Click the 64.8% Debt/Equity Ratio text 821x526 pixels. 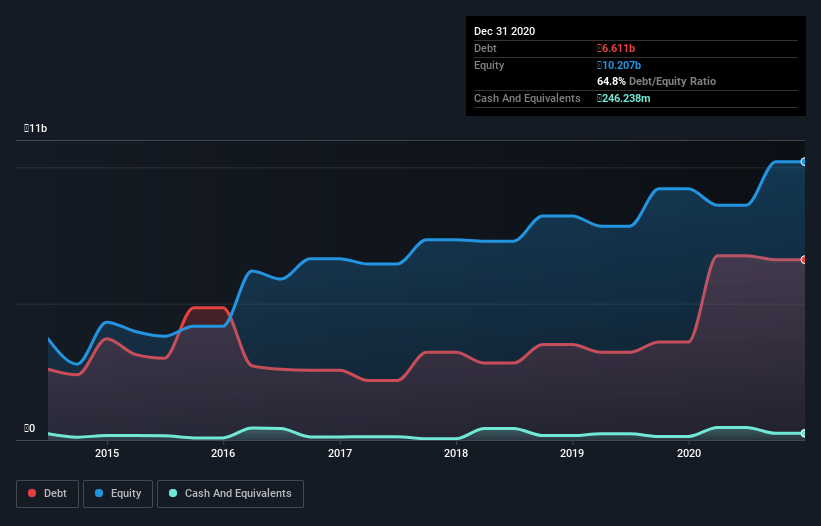coord(657,81)
